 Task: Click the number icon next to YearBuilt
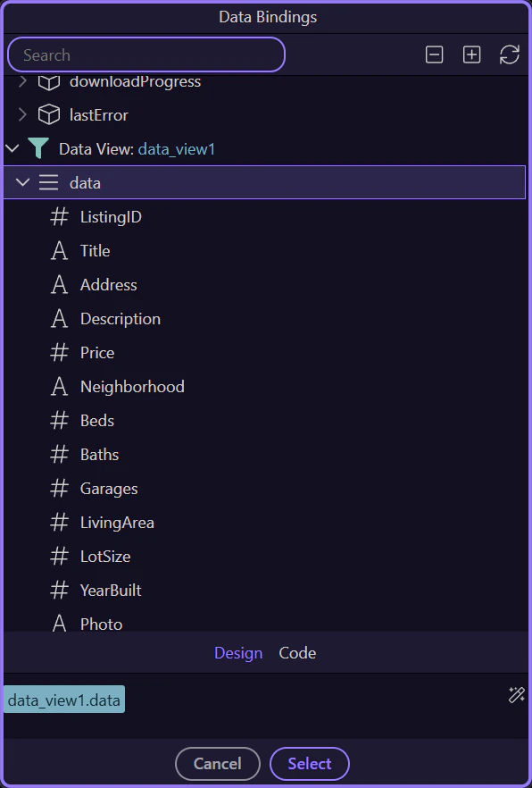(x=59, y=590)
